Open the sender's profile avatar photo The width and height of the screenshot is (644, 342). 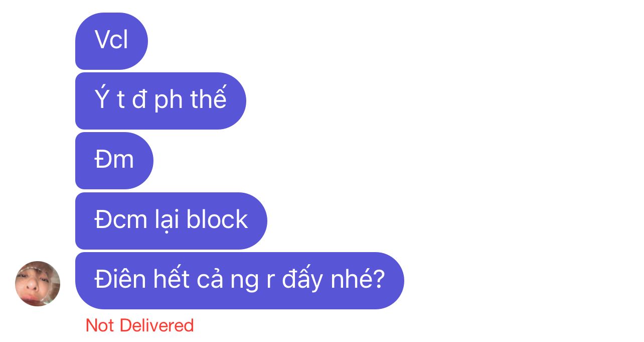38,284
